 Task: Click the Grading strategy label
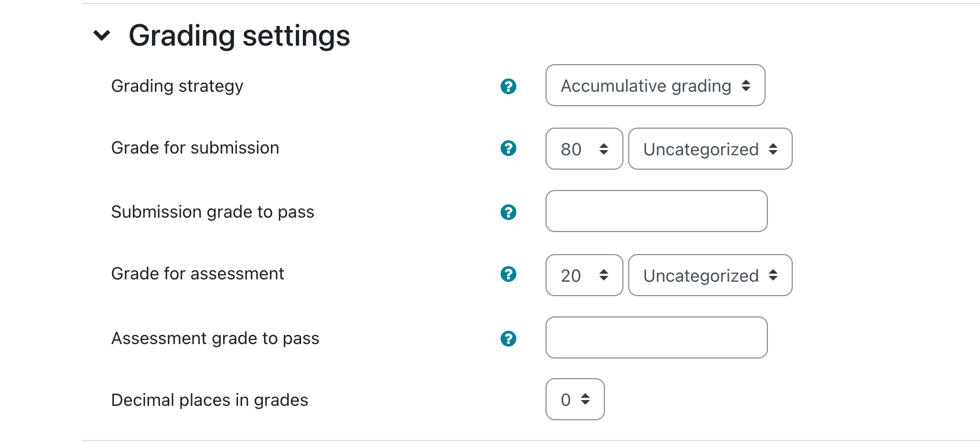(177, 86)
